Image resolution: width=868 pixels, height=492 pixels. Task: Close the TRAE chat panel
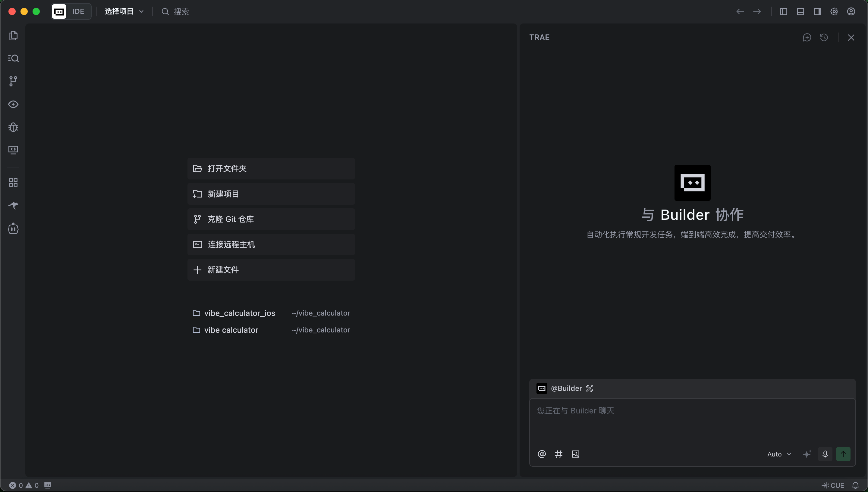[851, 37]
